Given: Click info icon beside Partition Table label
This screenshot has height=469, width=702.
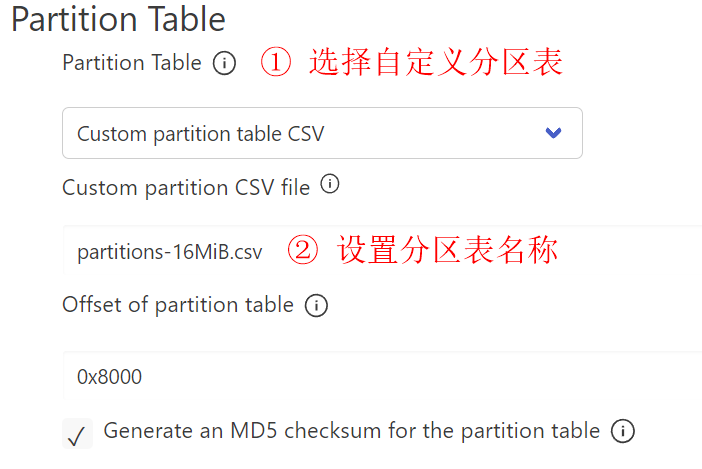Looking at the screenshot, I should point(225,64).
